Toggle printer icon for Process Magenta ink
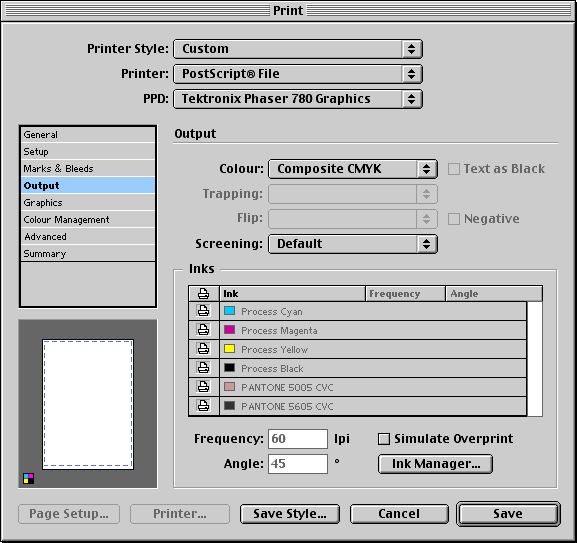577x543 pixels. tap(203, 330)
